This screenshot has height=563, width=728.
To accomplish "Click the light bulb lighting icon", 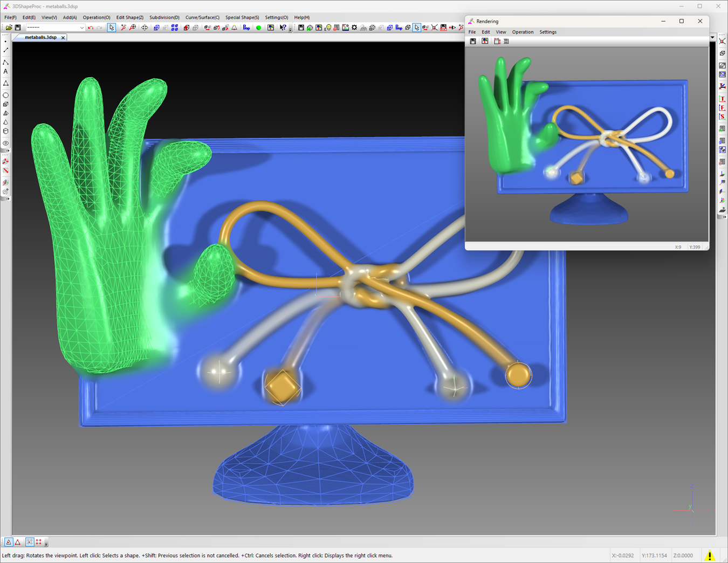I will pos(327,28).
